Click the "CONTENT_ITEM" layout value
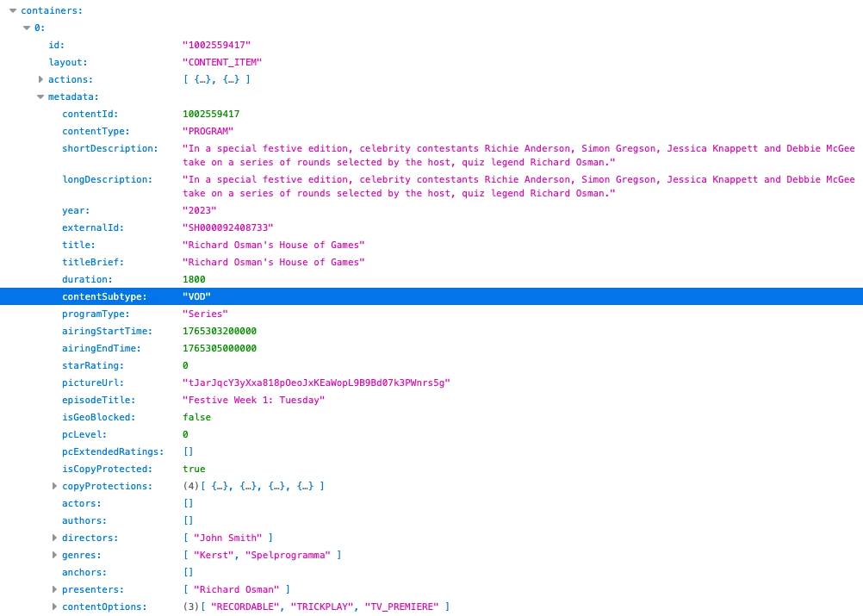This screenshot has width=863, height=616. (222, 62)
